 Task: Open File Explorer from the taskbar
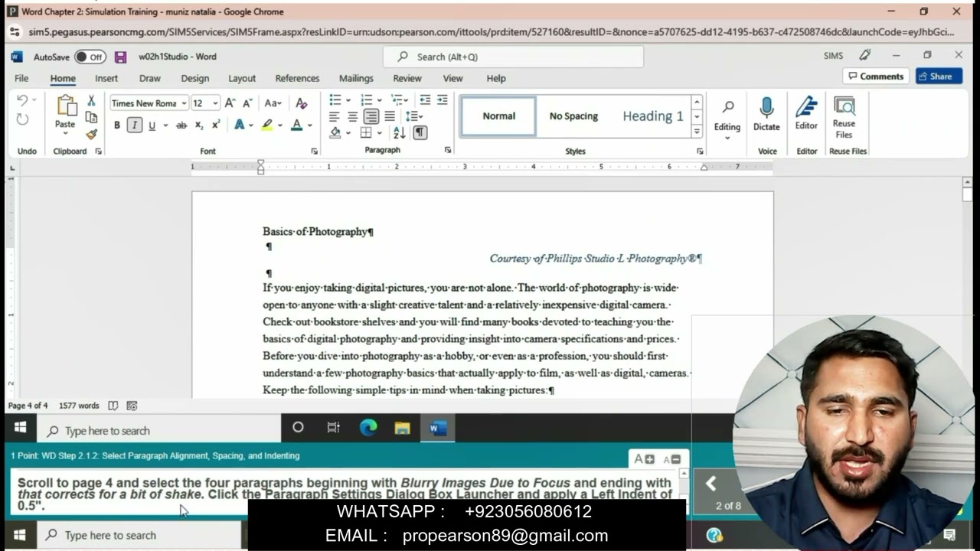point(403,428)
